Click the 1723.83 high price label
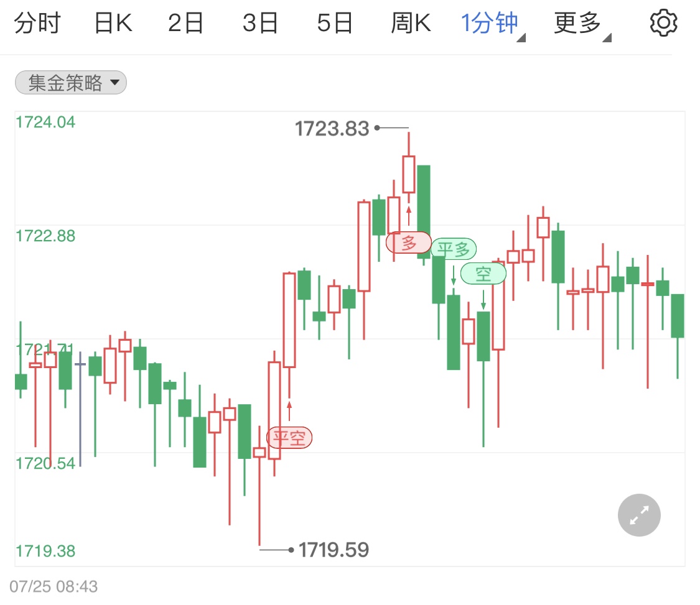The image size is (700, 605). point(332,129)
